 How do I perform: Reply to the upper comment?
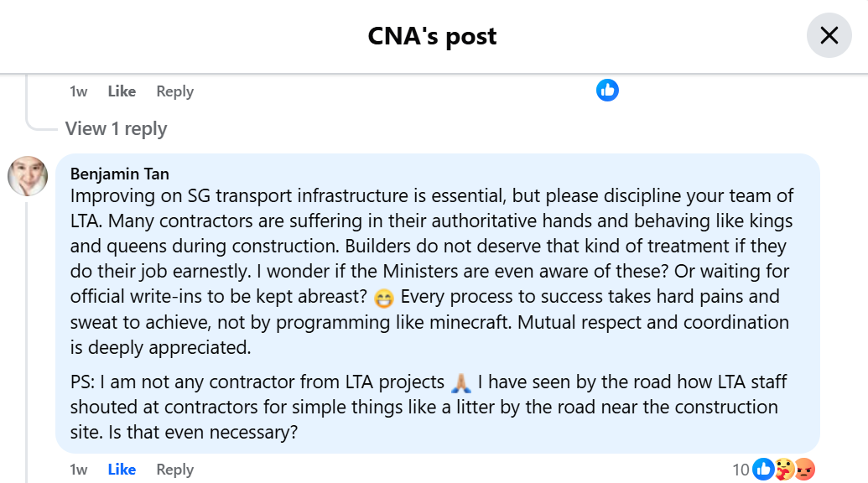point(174,91)
